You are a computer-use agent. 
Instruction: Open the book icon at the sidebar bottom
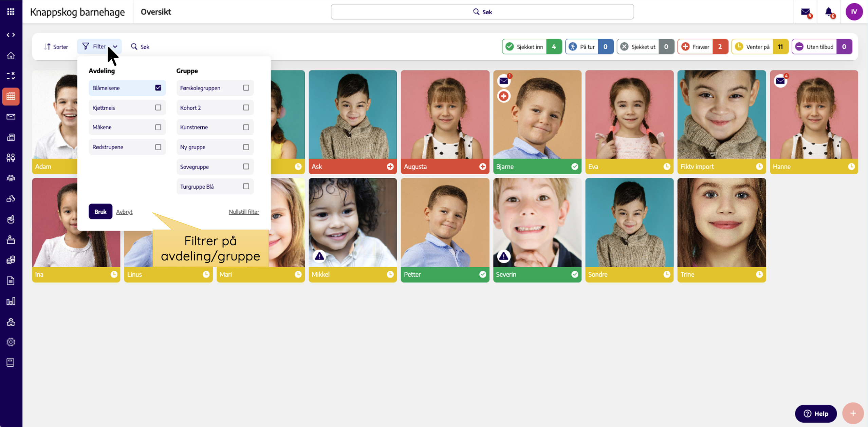(x=11, y=362)
